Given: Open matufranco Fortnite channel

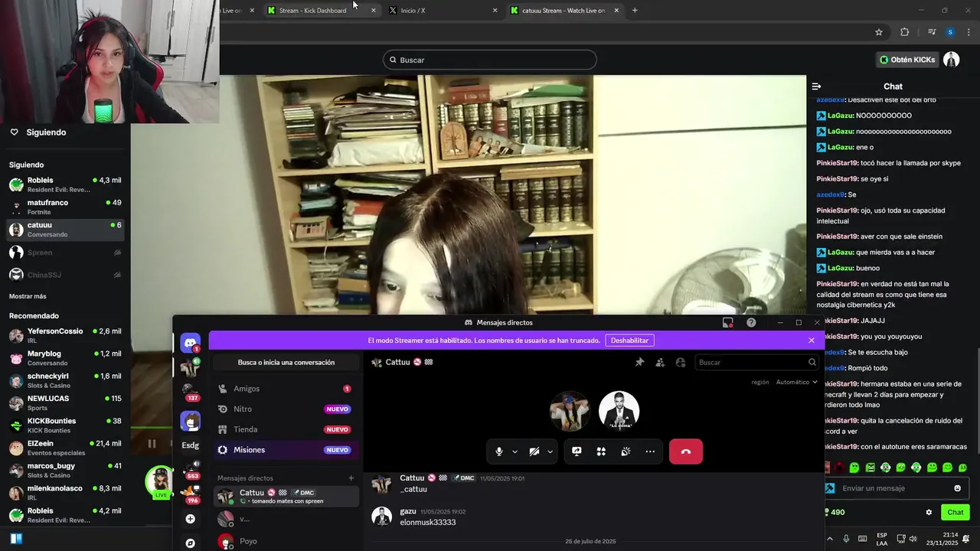Looking at the screenshot, I should pyautogui.click(x=65, y=207).
